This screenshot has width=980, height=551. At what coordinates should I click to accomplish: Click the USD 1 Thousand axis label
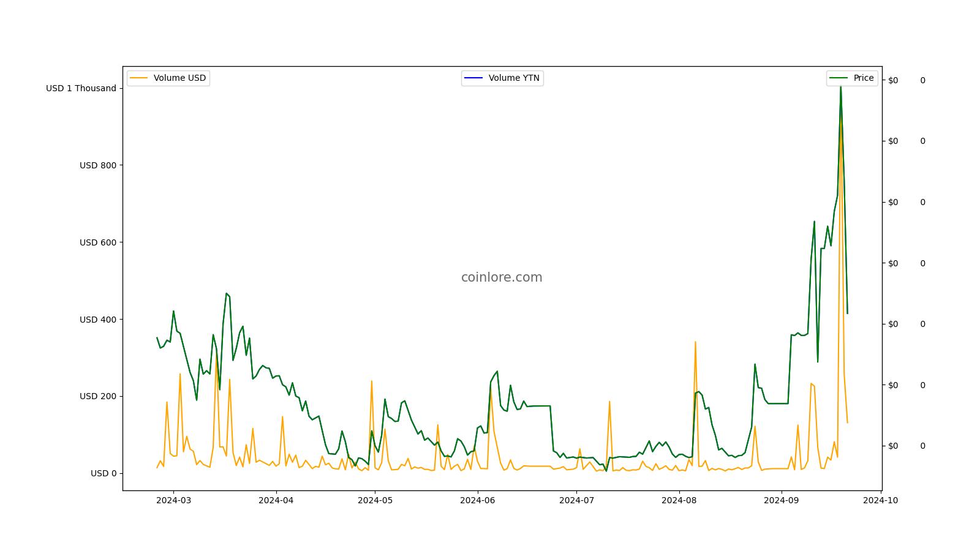pyautogui.click(x=81, y=88)
